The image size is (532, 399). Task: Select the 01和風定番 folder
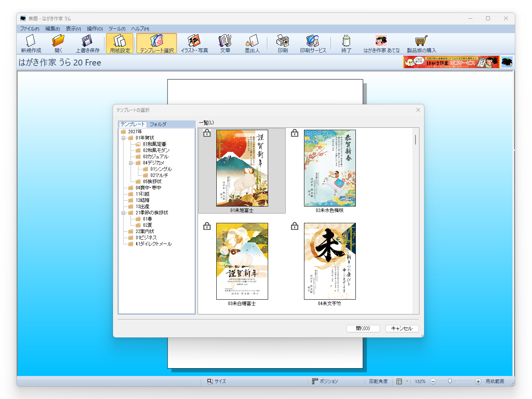(154, 144)
